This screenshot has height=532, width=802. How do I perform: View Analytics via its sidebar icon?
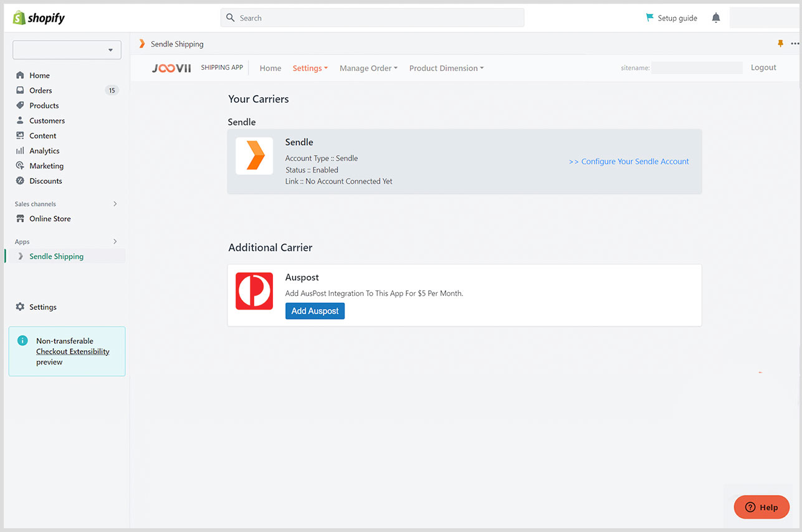click(x=21, y=150)
